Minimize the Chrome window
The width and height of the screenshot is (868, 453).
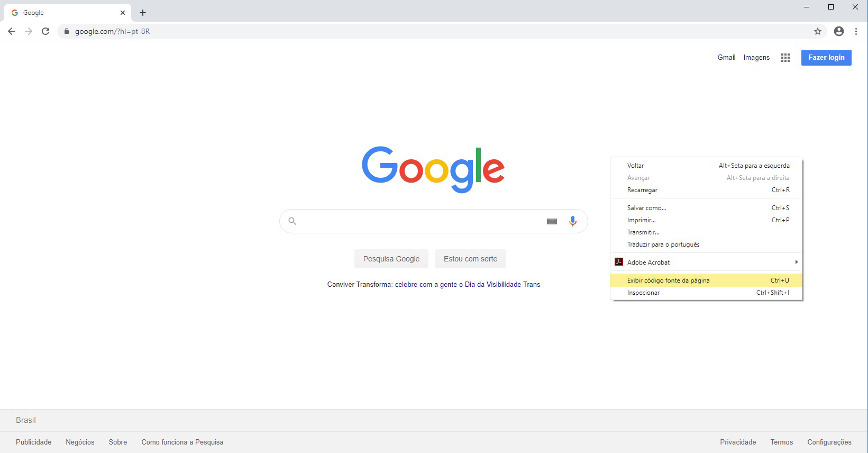(x=807, y=7)
